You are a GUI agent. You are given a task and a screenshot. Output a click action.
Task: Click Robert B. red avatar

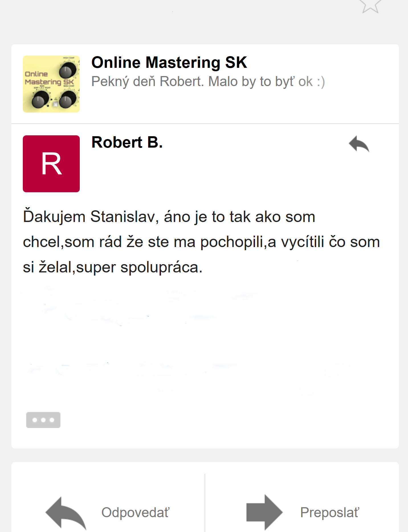51,164
